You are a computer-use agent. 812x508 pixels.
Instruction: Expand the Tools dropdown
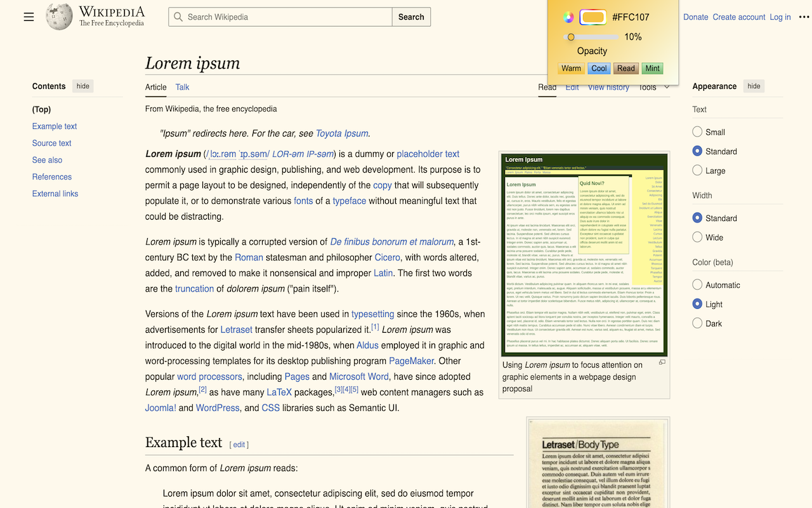tap(654, 87)
